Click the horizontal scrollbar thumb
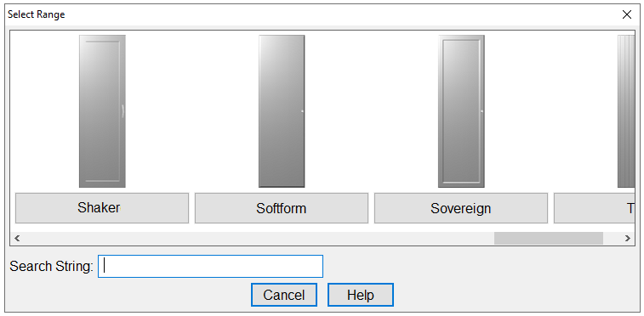 [549, 238]
